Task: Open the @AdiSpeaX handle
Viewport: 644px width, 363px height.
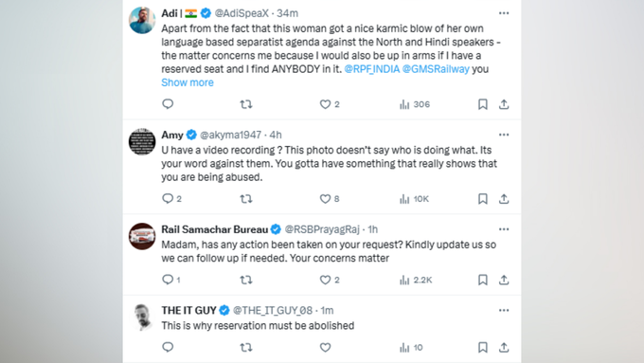Action: (241, 13)
